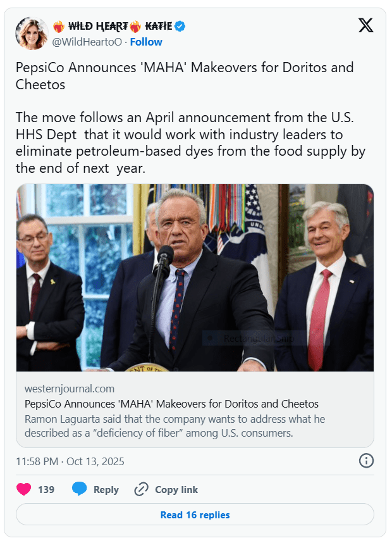The width and height of the screenshot is (392, 543).
Task: Open the 11:58 PM Oct 13, 2025 timestamp
Action: coord(70,461)
